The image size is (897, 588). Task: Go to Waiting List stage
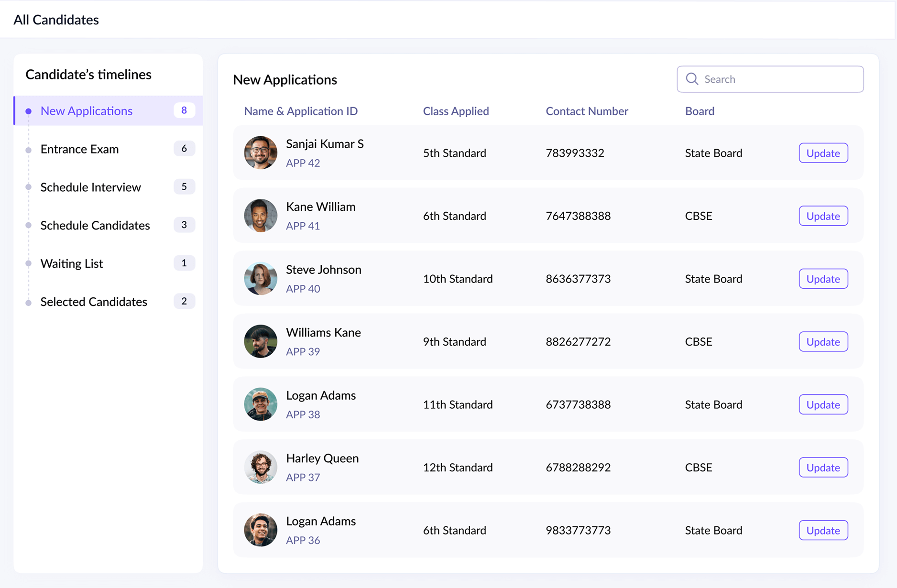click(x=72, y=263)
